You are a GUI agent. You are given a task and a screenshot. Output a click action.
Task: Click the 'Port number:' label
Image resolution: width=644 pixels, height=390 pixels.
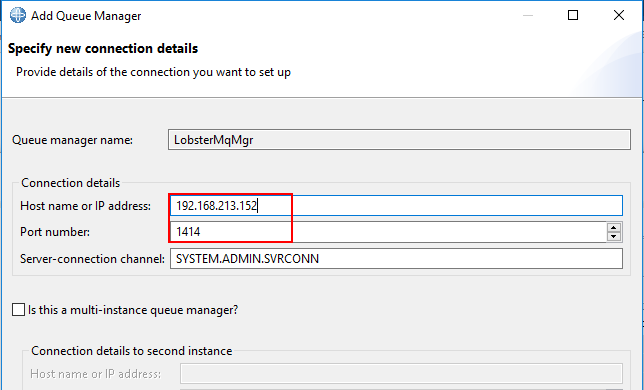[x=55, y=232]
